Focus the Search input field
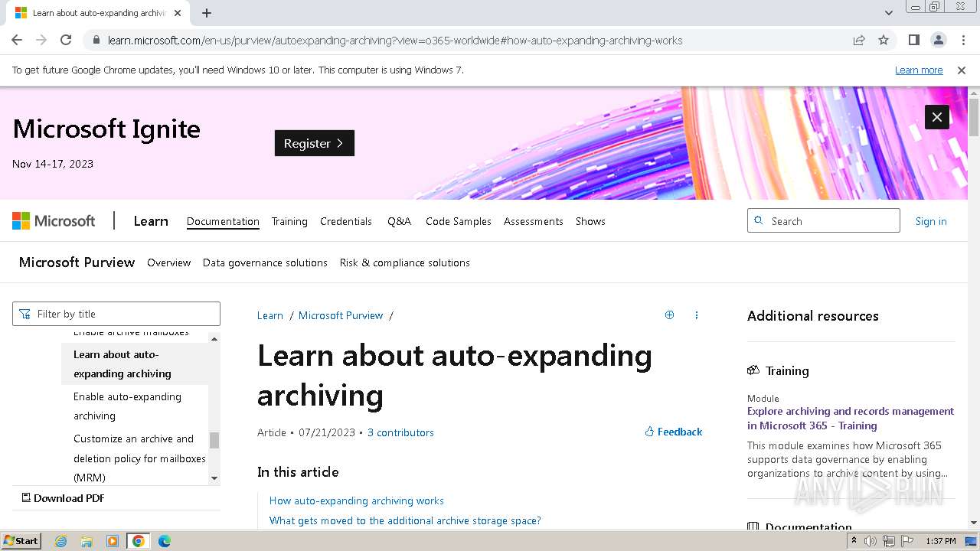 pyautogui.click(x=824, y=220)
